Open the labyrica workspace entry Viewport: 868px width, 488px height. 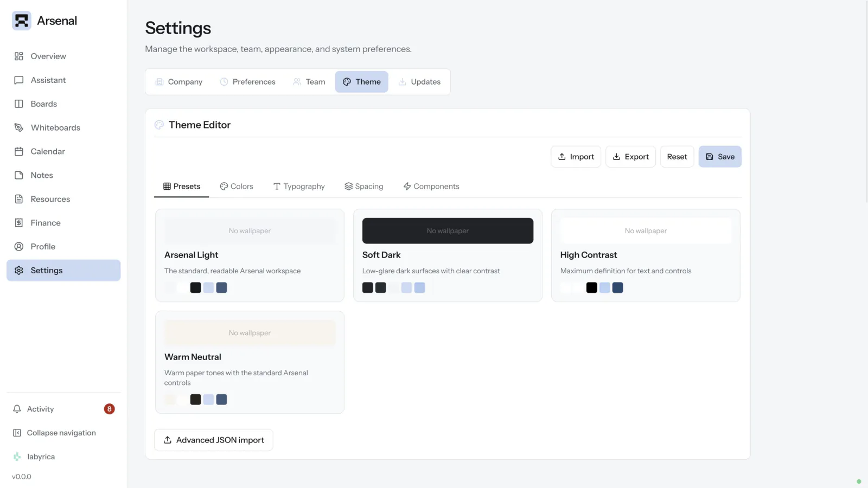63,457
